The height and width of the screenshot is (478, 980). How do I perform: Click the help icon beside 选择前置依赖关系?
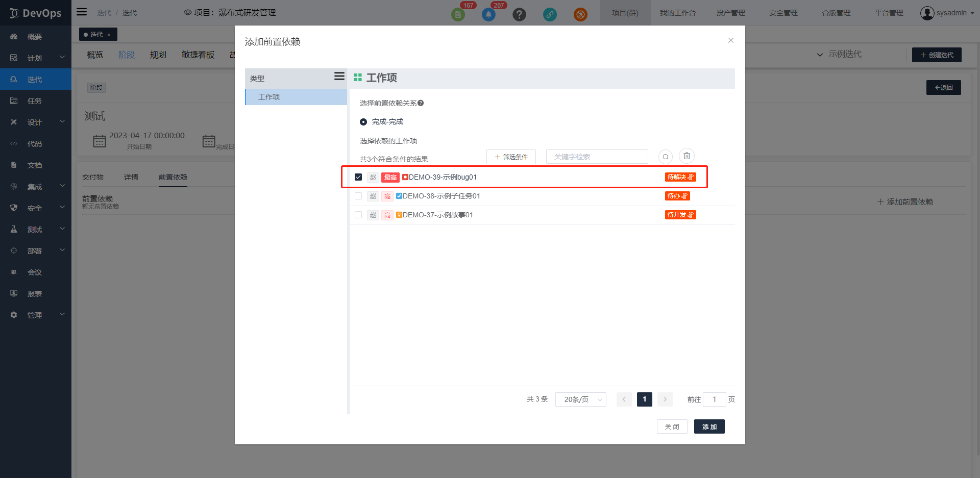421,103
